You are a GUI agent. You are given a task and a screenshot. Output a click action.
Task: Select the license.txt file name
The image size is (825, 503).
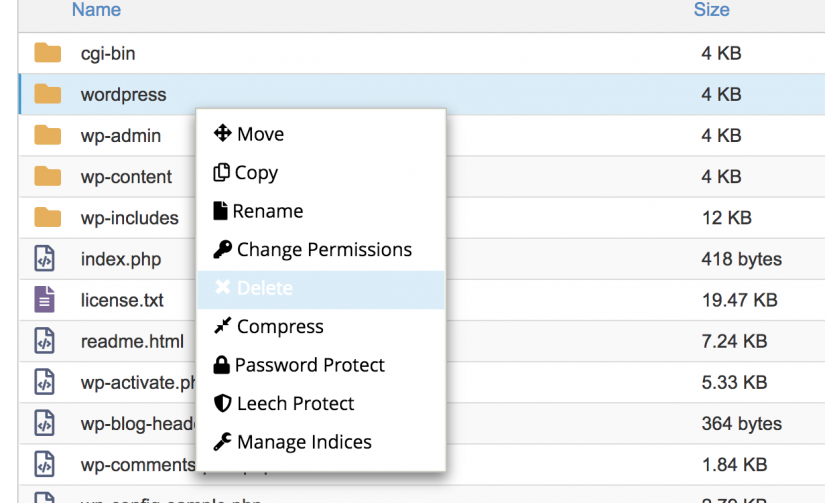click(122, 300)
